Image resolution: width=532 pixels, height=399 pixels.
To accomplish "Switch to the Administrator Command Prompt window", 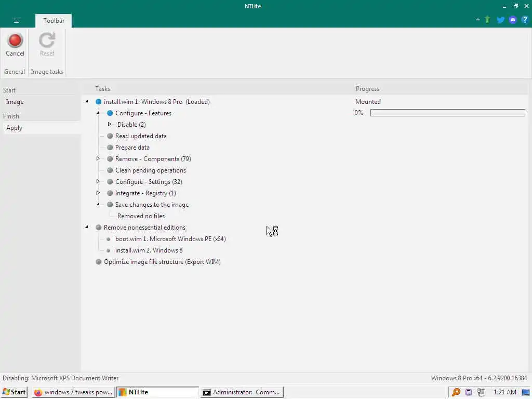I will pyautogui.click(x=242, y=392).
